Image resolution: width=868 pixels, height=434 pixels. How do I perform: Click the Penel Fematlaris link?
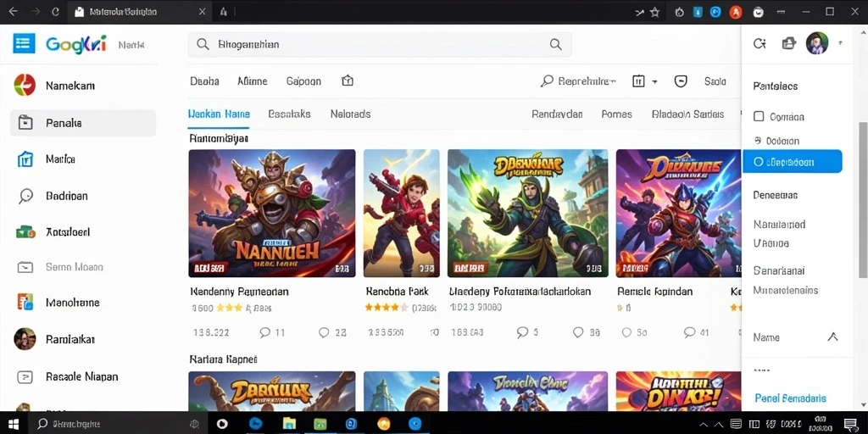point(791,398)
